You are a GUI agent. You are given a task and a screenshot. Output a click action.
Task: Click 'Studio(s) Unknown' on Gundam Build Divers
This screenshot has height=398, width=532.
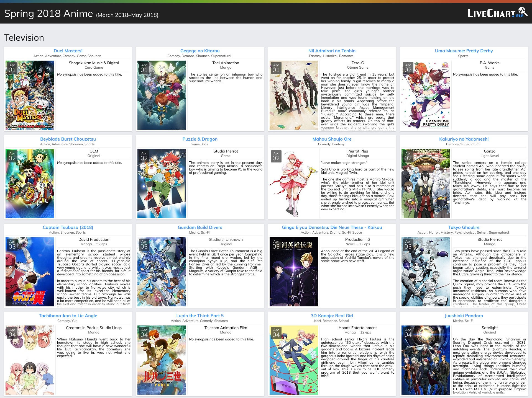click(226, 239)
